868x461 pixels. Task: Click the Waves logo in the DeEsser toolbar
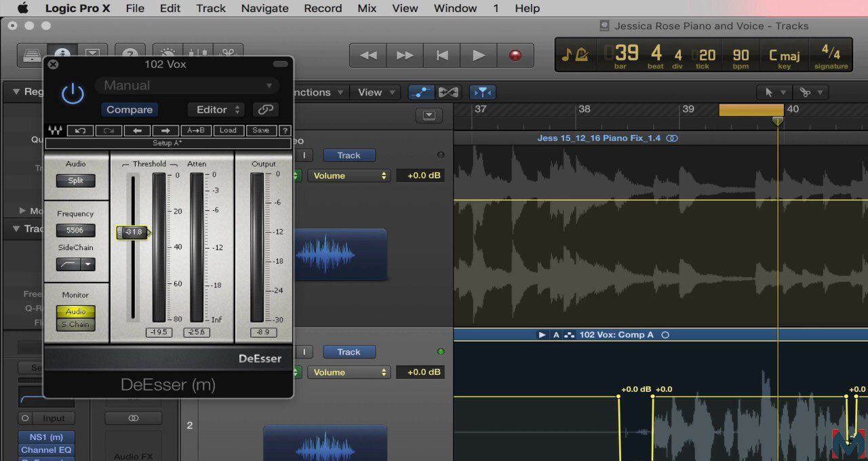point(56,130)
